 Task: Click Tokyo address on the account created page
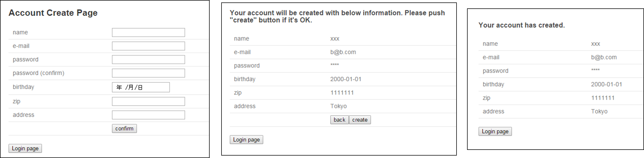tap(599, 111)
